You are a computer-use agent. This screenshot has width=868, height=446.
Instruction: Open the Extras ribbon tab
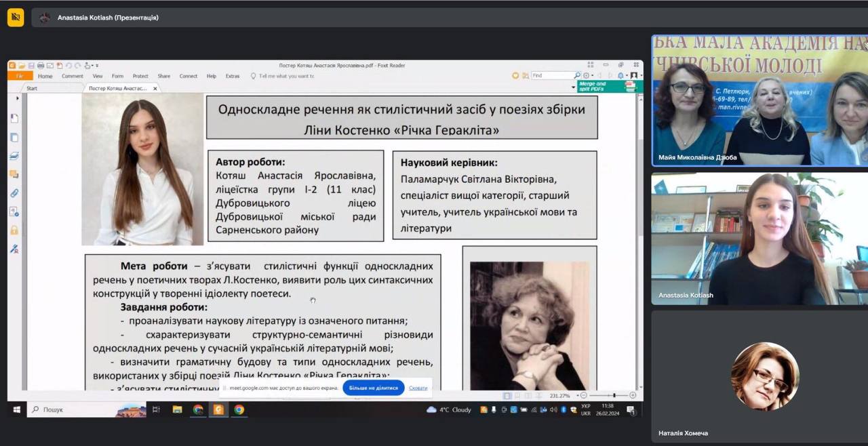tap(233, 76)
